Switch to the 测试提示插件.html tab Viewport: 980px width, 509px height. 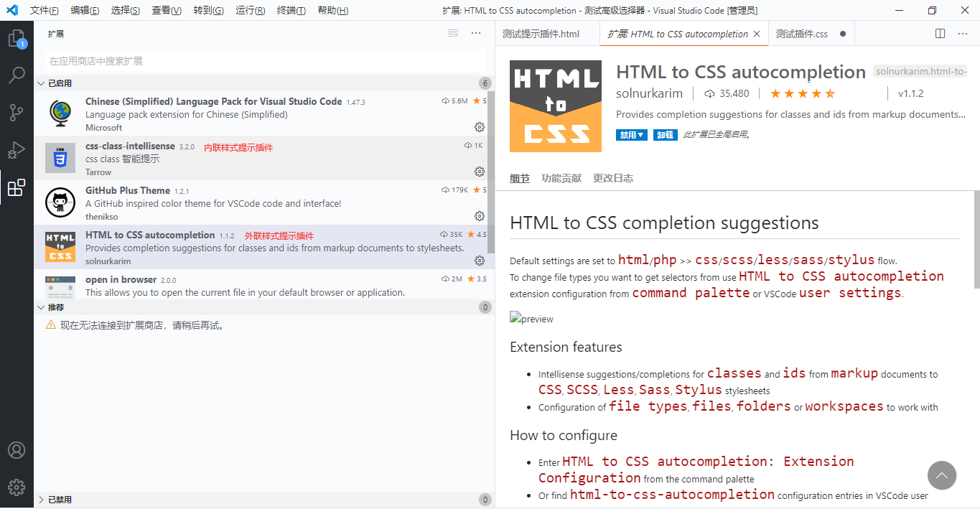(548, 34)
